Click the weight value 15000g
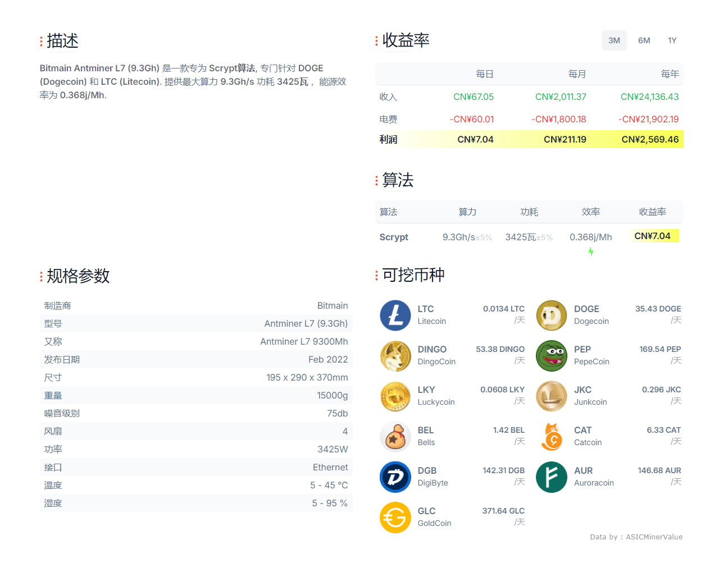Image resolution: width=728 pixels, height=563 pixels. pyautogui.click(x=333, y=395)
